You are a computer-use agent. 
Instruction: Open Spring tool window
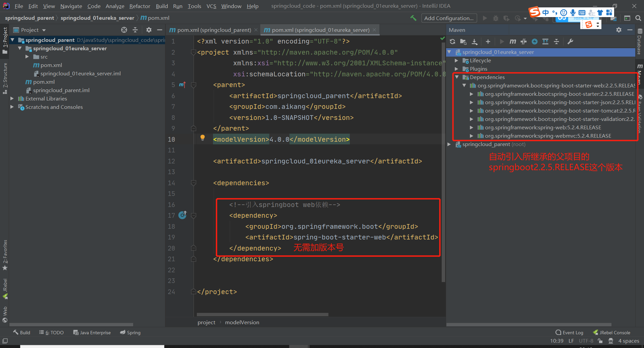pos(130,333)
